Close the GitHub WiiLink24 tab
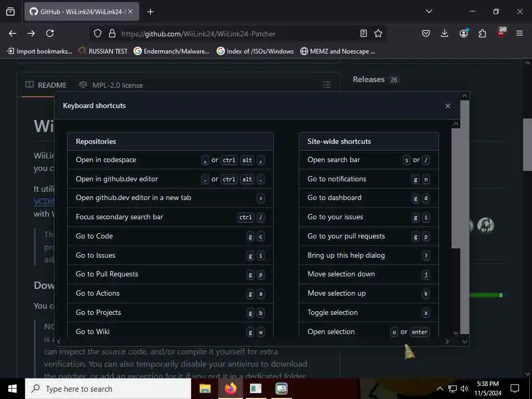The image size is (532, 399). [130, 11]
